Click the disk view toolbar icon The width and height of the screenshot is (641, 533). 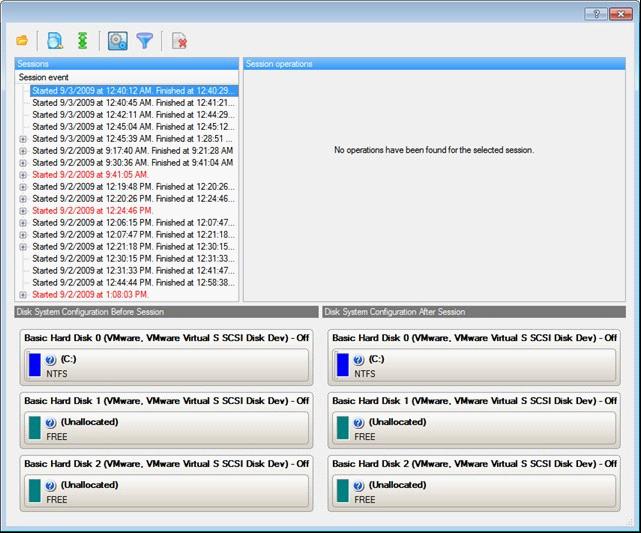[118, 41]
